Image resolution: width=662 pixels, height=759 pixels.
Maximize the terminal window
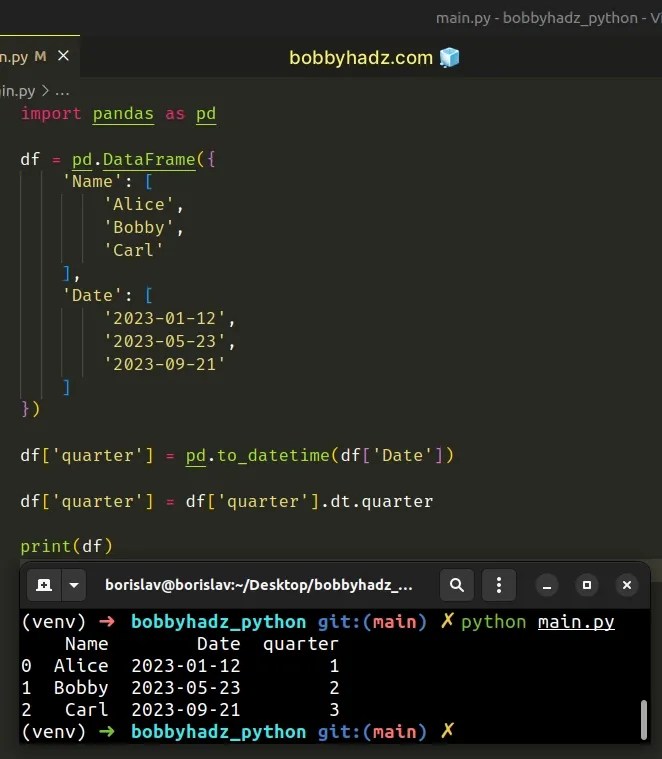click(x=587, y=585)
